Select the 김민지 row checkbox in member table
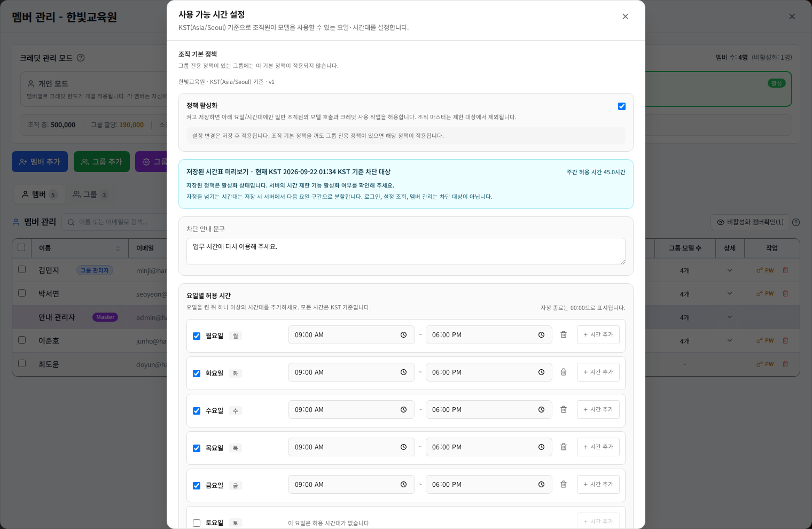The image size is (812, 529). (22, 269)
